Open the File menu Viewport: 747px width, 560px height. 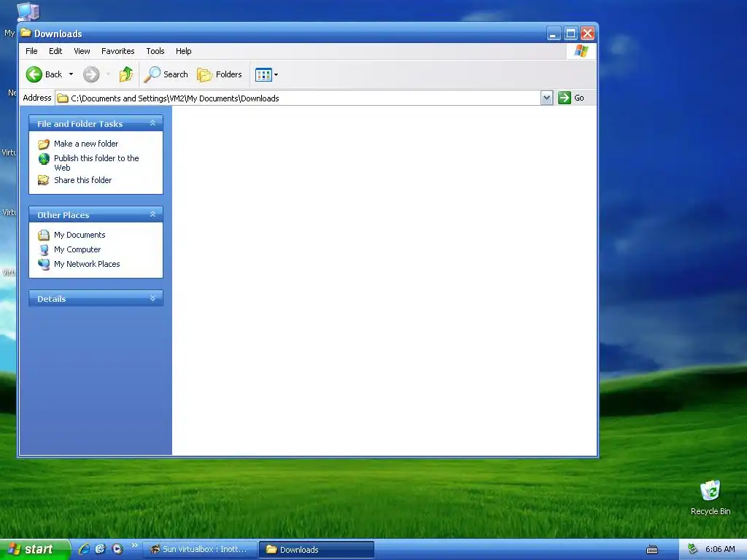coord(31,51)
